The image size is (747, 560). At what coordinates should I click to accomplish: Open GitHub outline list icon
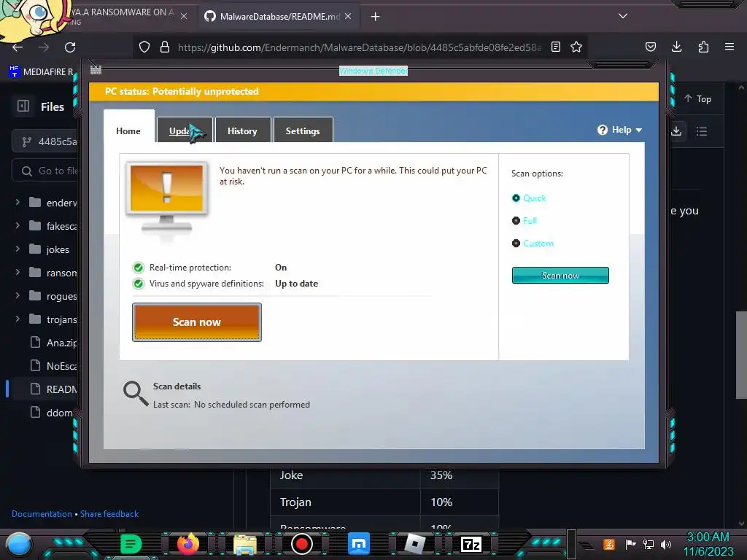click(x=701, y=131)
